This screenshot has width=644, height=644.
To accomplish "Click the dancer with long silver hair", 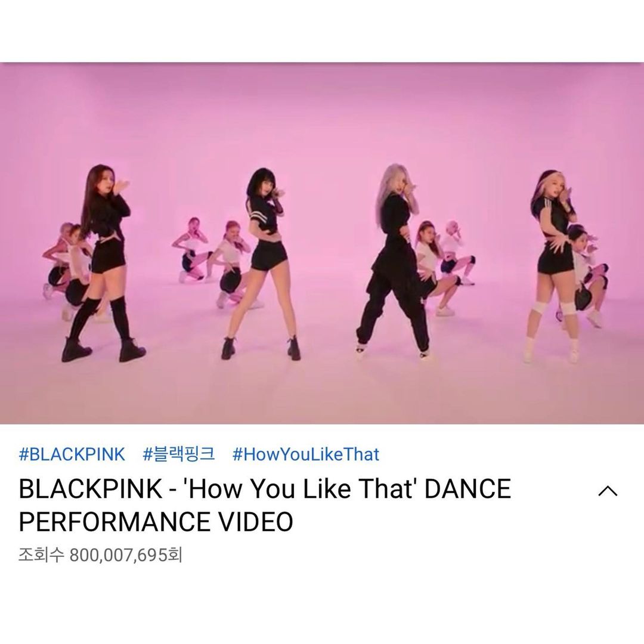I will tap(394, 262).
